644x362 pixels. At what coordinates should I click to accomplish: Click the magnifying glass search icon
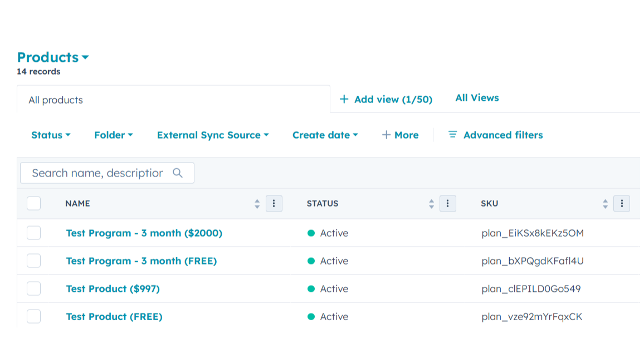178,173
